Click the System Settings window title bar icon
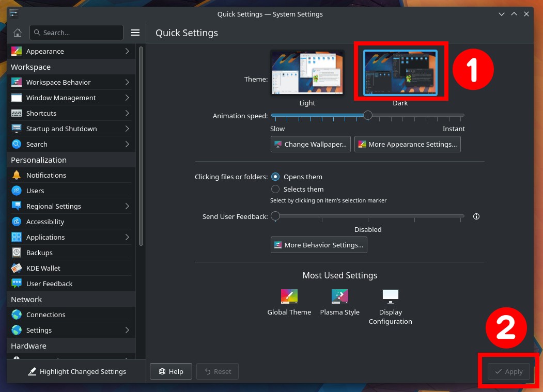Image resolution: width=543 pixels, height=392 pixels. coord(14,14)
